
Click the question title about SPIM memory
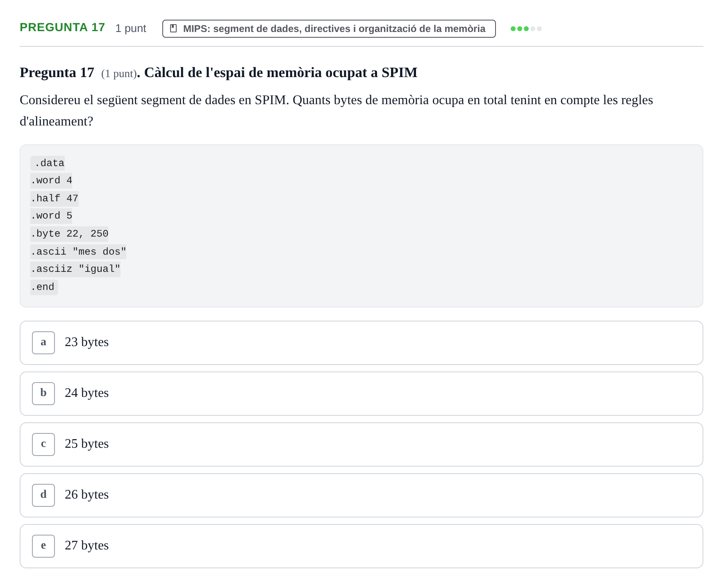tap(218, 73)
